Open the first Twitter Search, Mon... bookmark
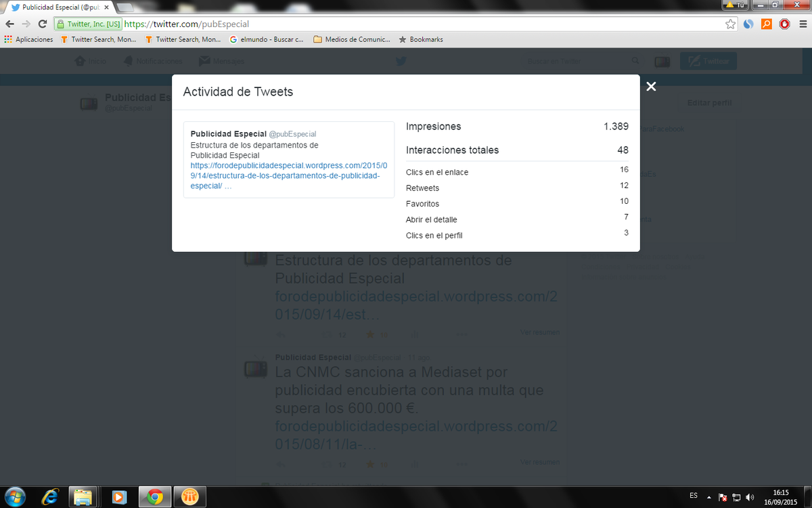The image size is (812, 508). 98,39
